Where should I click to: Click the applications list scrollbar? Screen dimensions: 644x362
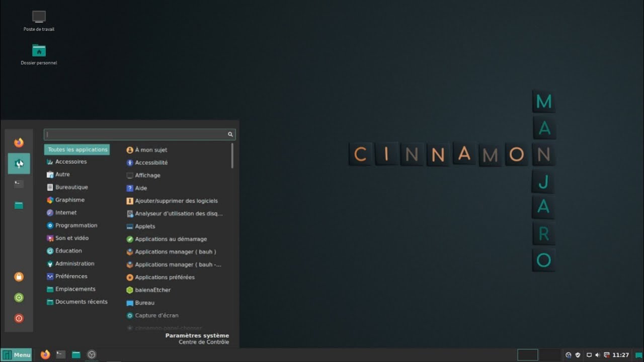232,156
